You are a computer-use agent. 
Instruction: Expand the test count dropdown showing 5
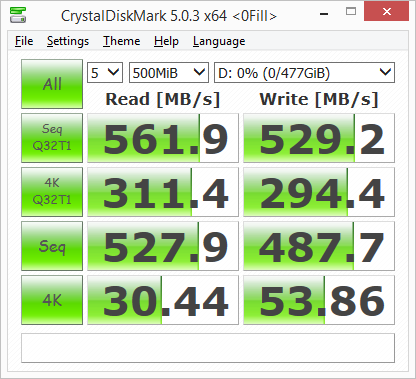(105, 73)
